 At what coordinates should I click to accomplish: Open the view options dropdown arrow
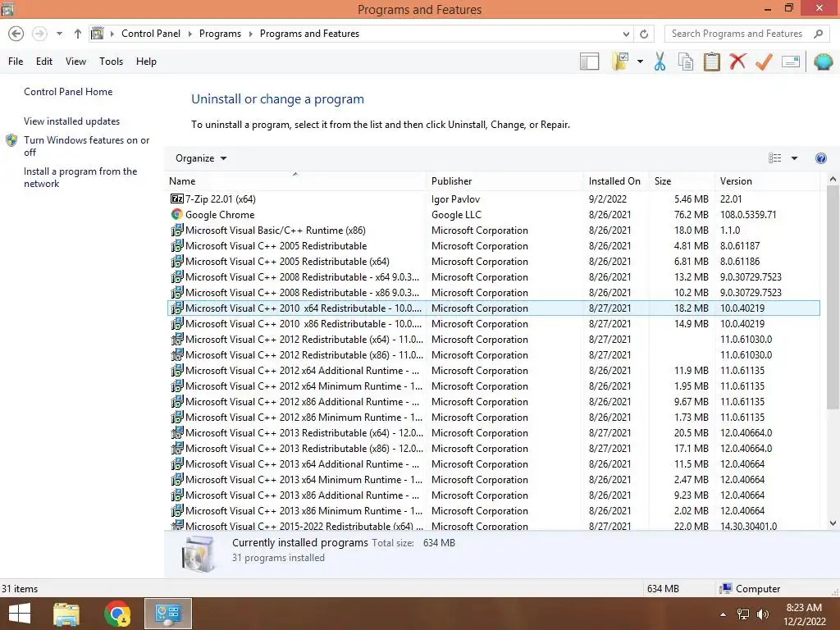click(794, 158)
